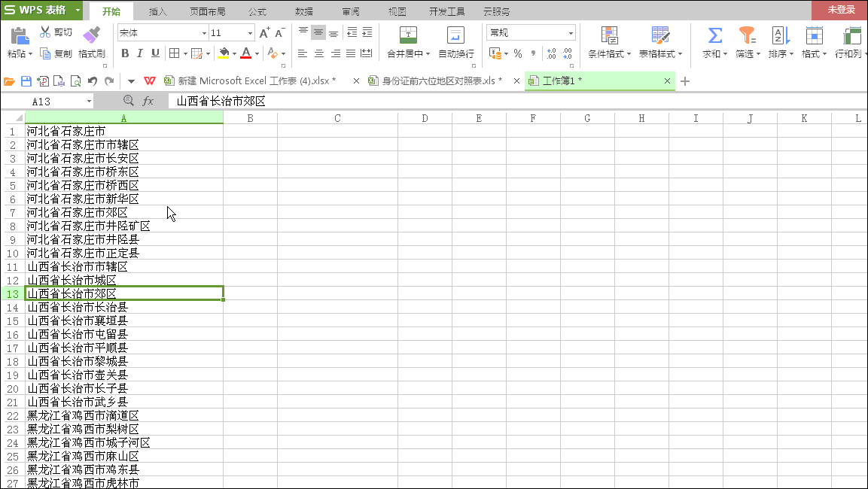The image size is (868, 489).
Task: Add a new document tab with plus
Action: 685,81
